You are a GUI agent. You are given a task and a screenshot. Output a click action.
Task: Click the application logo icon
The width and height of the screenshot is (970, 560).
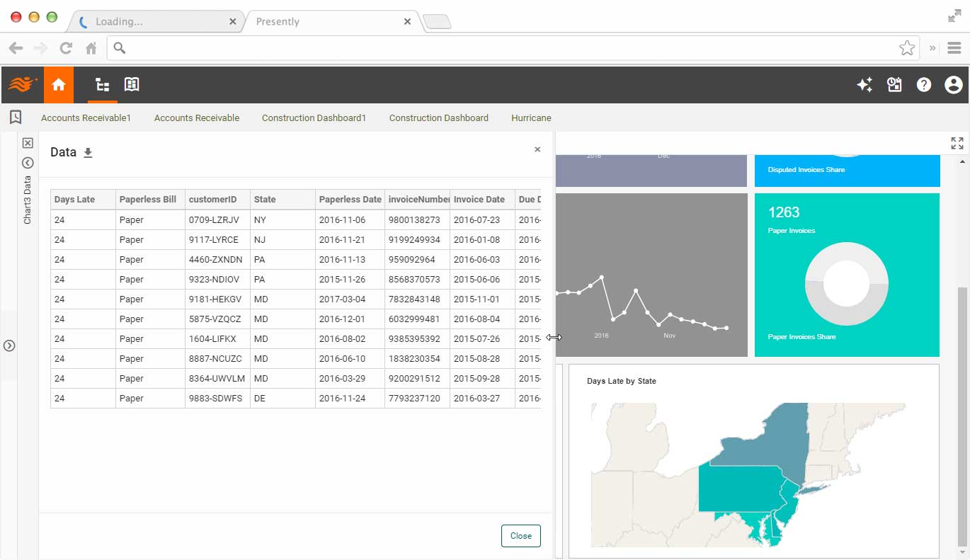(x=22, y=85)
